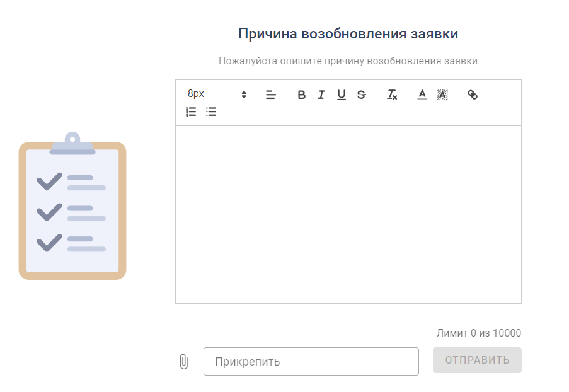This screenshot has height=392, width=569.
Task: Click the Лимит 0 из 10000 counter
Action: tap(478, 333)
